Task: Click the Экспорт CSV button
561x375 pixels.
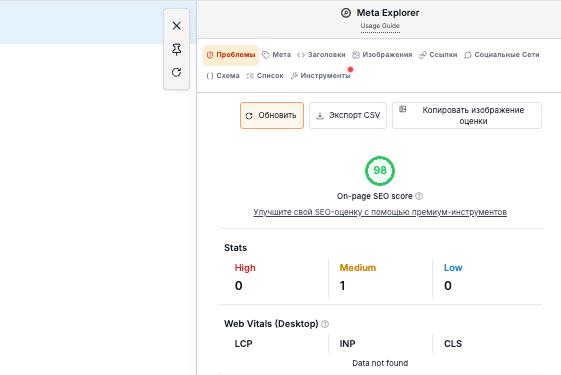Action: (348, 116)
